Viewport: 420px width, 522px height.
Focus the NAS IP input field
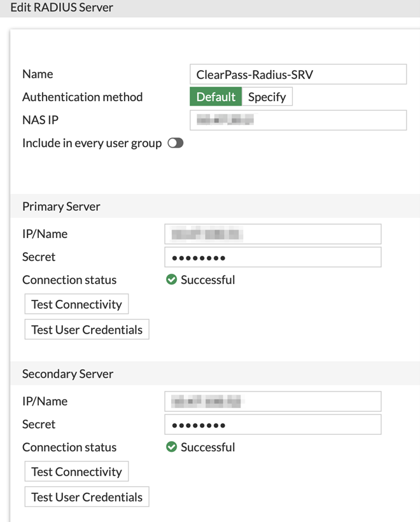click(x=298, y=120)
